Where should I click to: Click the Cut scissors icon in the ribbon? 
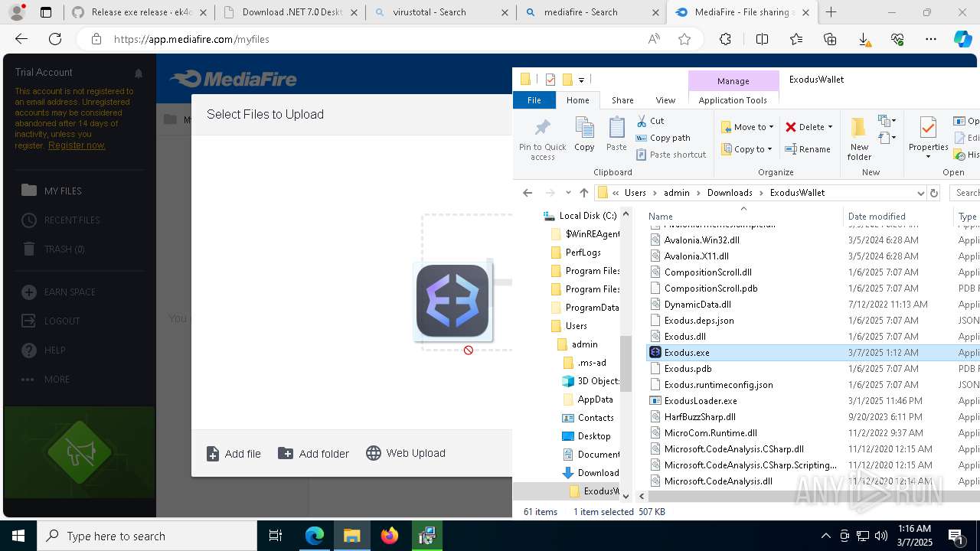pos(642,121)
